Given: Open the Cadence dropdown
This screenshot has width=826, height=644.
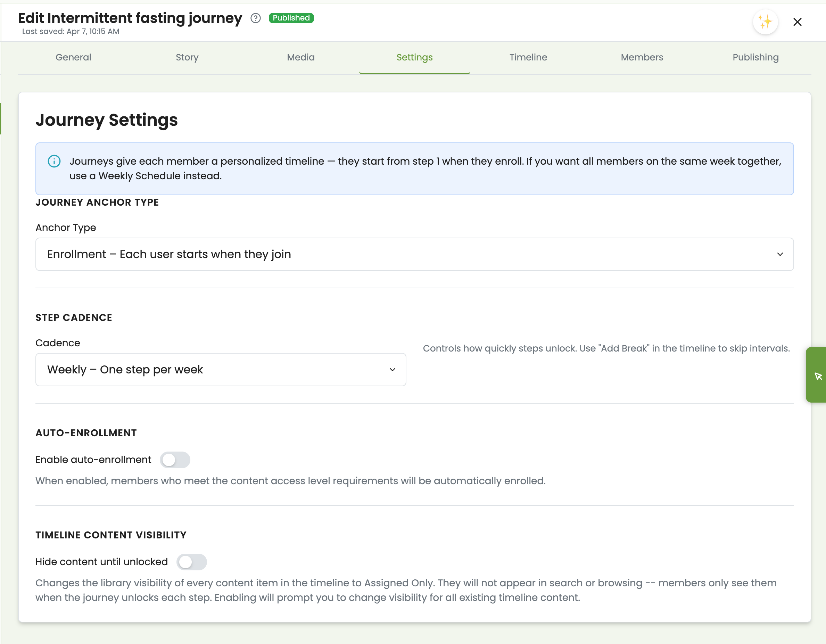Looking at the screenshot, I should [221, 370].
